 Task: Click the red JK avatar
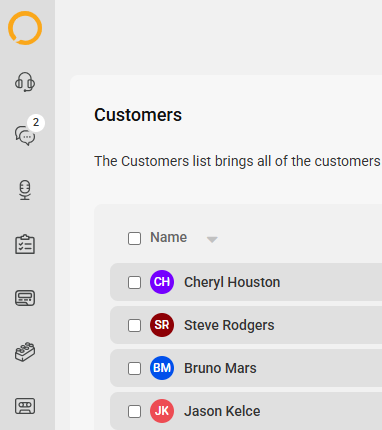point(162,411)
